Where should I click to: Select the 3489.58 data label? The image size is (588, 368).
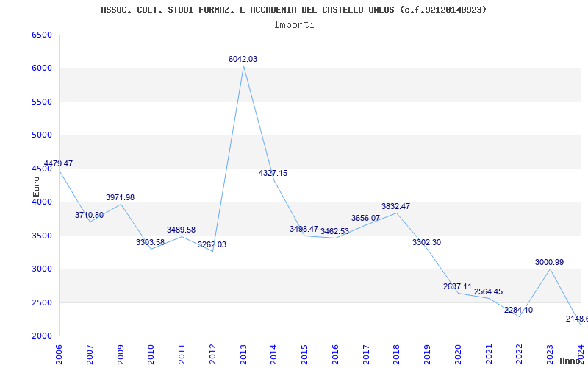tap(181, 230)
